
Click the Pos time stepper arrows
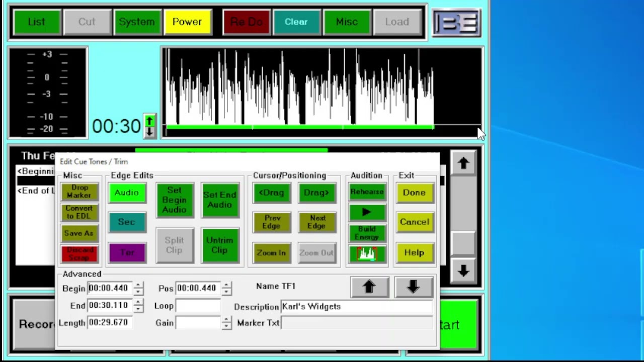click(x=226, y=288)
